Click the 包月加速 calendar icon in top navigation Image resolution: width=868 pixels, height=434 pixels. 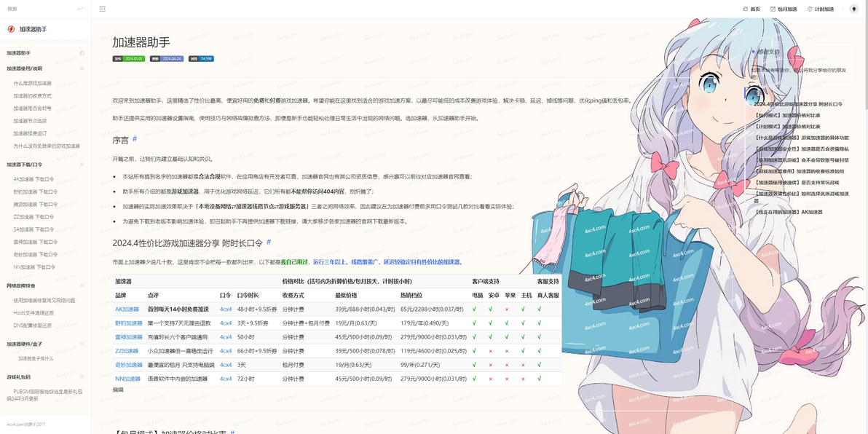(x=773, y=9)
